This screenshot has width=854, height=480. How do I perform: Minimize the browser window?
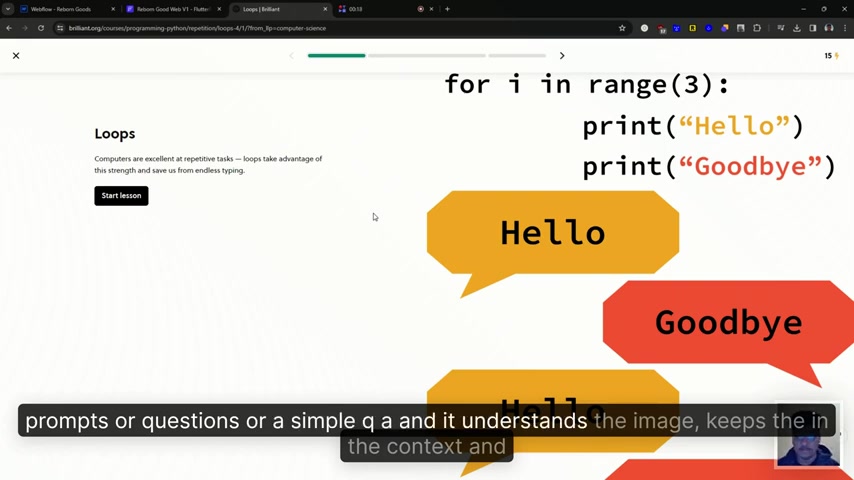803,9
